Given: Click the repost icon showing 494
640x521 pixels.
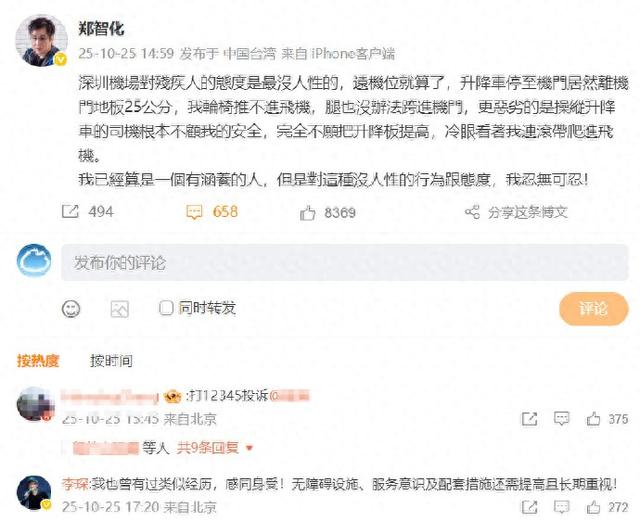Looking at the screenshot, I should pyautogui.click(x=70, y=212).
